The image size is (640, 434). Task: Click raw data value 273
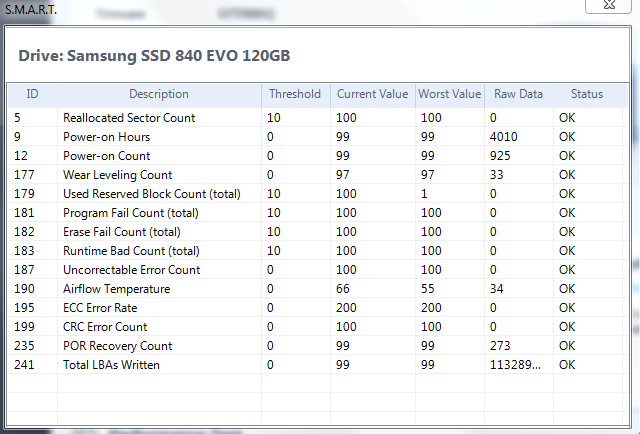pyautogui.click(x=500, y=345)
